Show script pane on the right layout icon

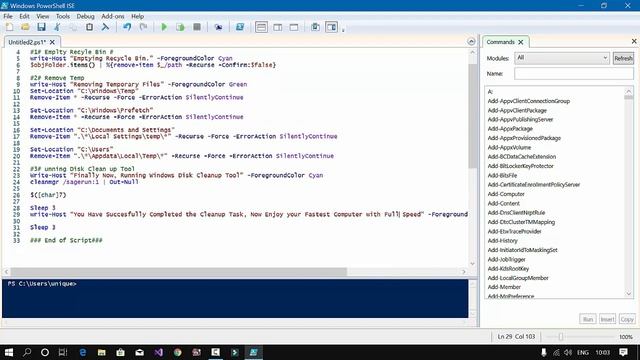278,27
